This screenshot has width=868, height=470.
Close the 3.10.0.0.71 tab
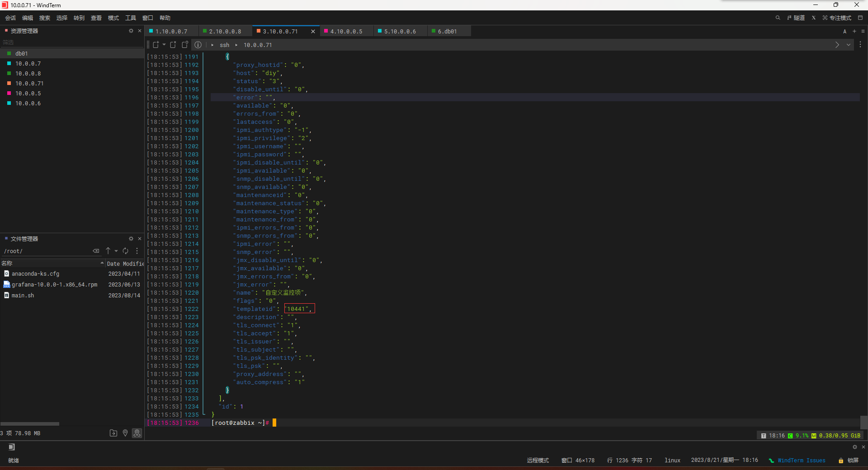tap(313, 31)
